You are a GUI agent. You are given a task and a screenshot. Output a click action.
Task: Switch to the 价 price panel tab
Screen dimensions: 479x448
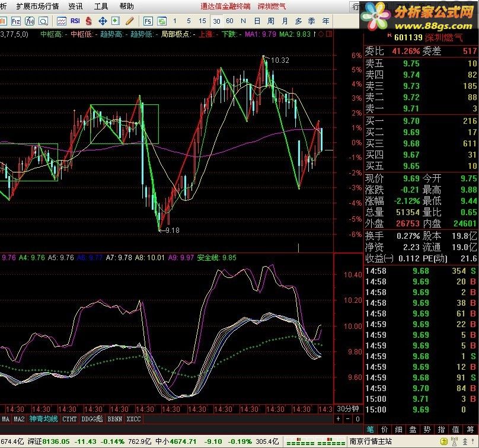(384, 430)
